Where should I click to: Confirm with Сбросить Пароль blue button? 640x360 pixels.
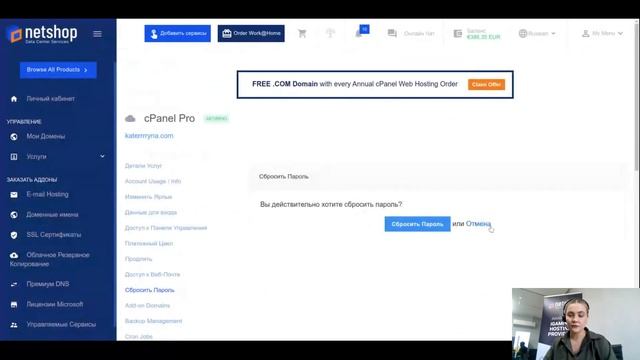point(417,224)
